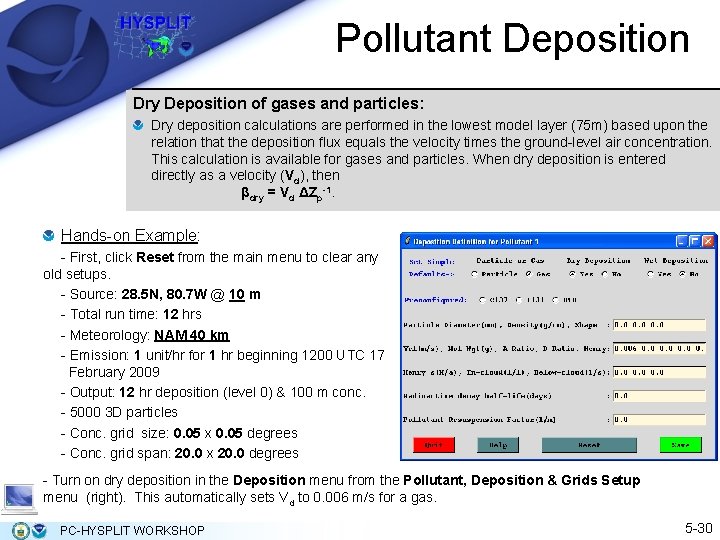The height and width of the screenshot is (540, 720).
Task: Set Wet Deposition to No
Action: (683, 274)
